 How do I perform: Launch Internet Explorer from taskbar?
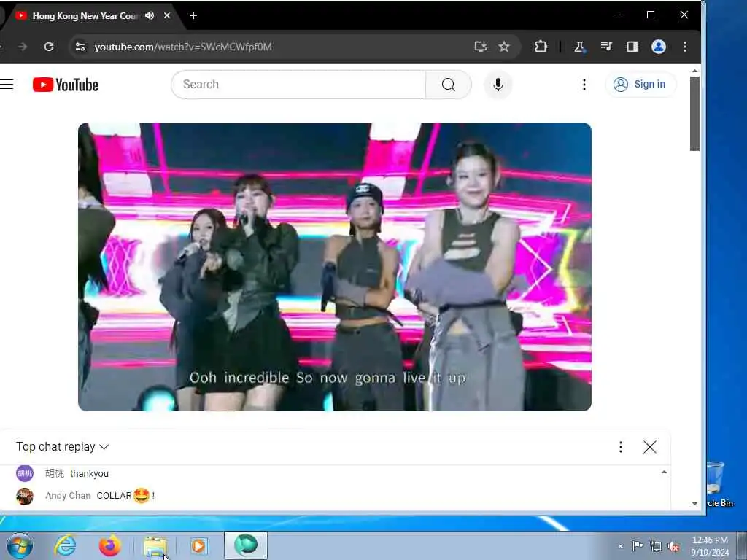point(65,545)
